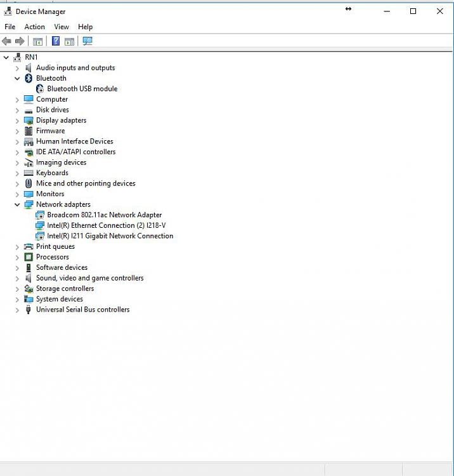Click the Back arrow toolbar icon
The height and width of the screenshot is (476, 454).
click(x=6, y=41)
